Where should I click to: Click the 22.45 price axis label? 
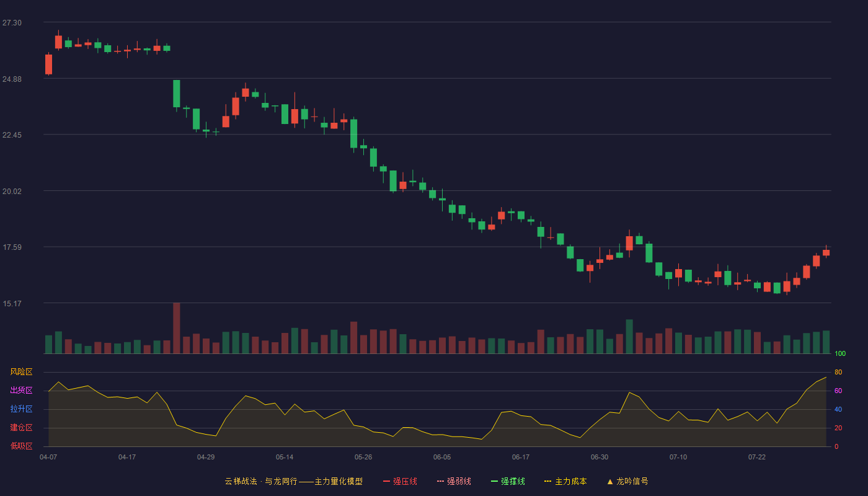coord(12,135)
